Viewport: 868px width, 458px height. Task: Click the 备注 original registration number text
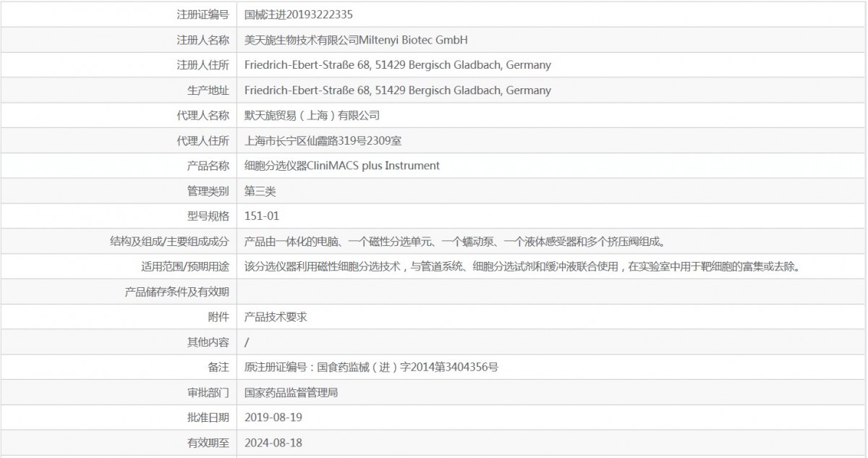pyautogui.click(x=371, y=367)
